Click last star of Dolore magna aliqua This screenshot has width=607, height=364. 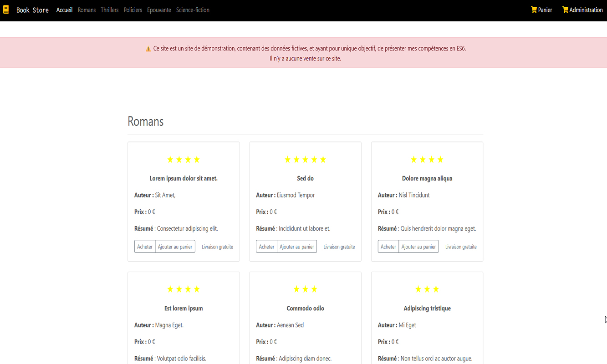tap(440, 160)
